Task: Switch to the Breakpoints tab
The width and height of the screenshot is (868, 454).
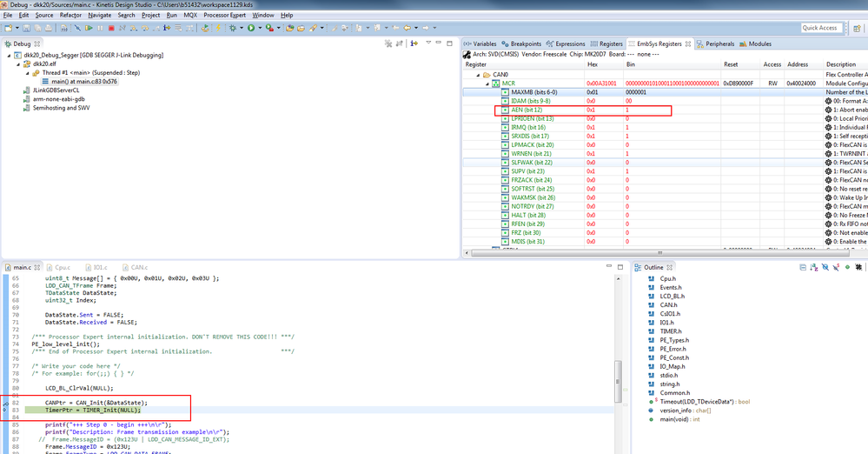Action: coord(525,43)
